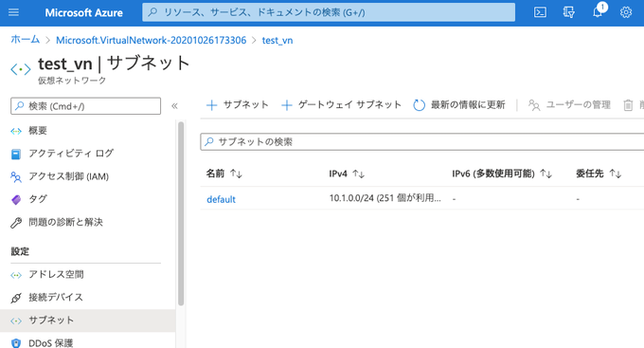Click the Microsoft Azure logo text

(x=83, y=12)
